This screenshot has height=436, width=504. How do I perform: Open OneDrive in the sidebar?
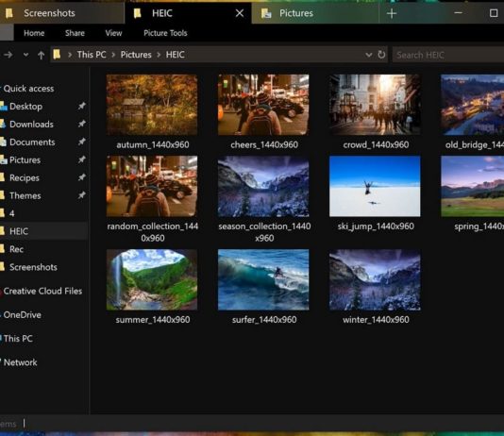point(22,315)
